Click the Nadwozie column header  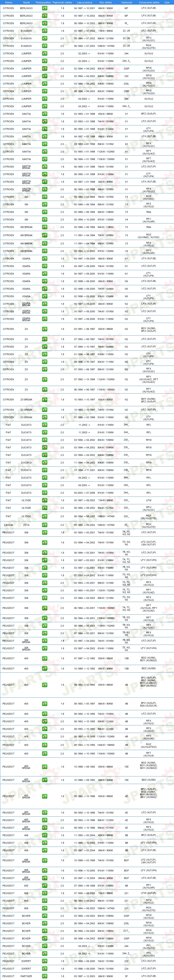(127, 2)
